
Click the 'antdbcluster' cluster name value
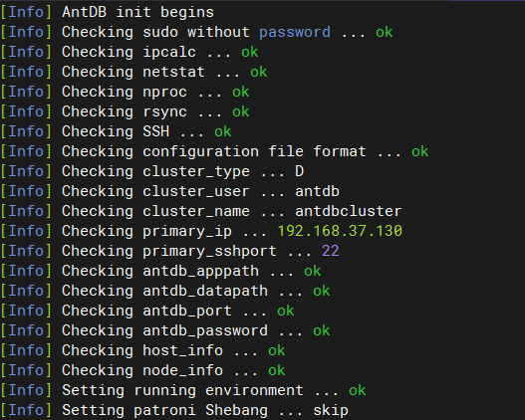[349, 211]
